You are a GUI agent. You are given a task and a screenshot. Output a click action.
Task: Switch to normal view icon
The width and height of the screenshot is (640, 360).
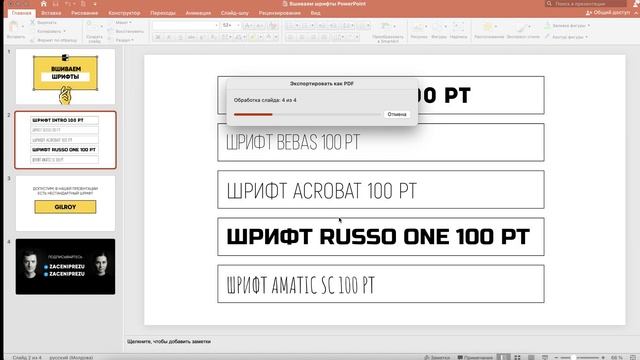(504, 357)
